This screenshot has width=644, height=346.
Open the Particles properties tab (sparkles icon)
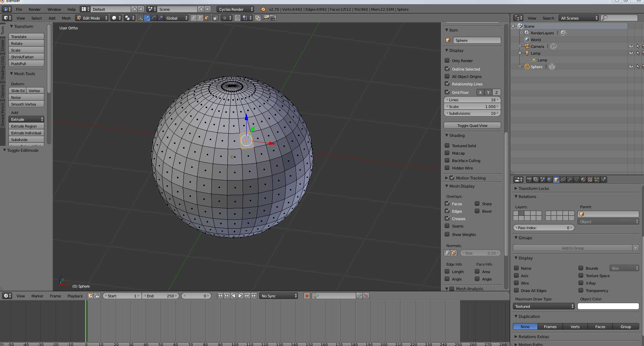click(x=597, y=180)
